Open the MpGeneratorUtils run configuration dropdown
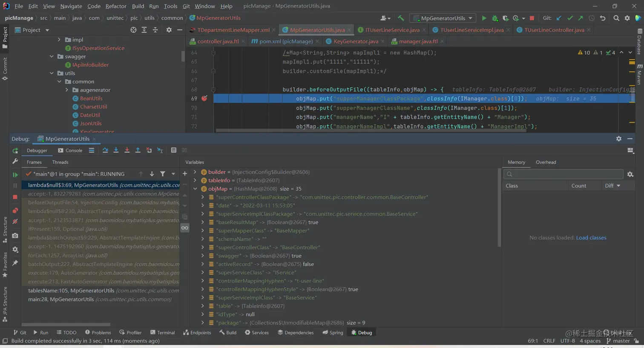The height and width of the screenshot is (348, 644). click(443, 18)
